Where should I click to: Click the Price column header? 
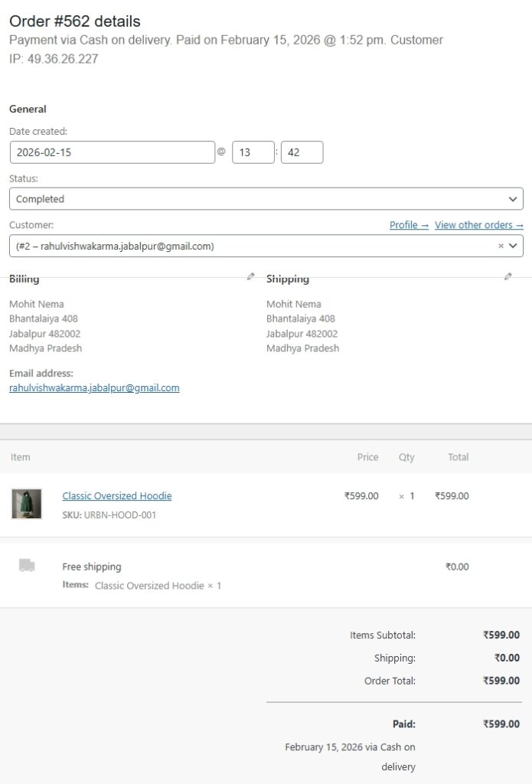coord(367,457)
